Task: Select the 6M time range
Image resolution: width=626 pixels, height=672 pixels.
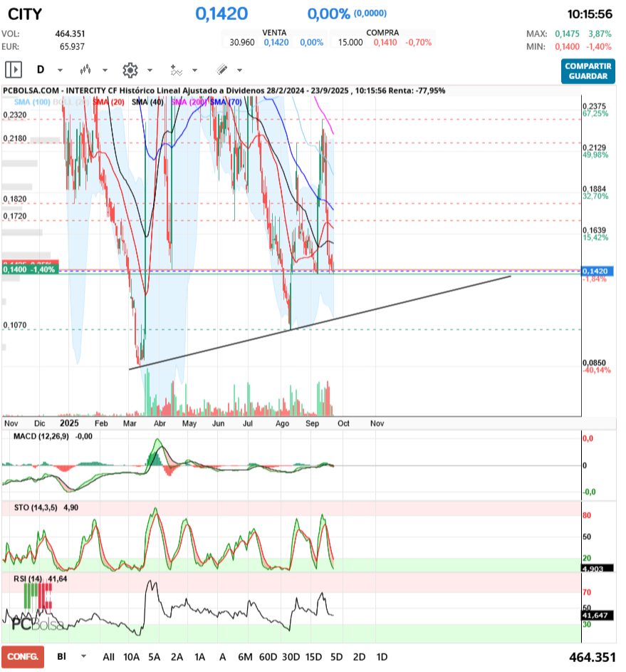Action: tap(246, 657)
